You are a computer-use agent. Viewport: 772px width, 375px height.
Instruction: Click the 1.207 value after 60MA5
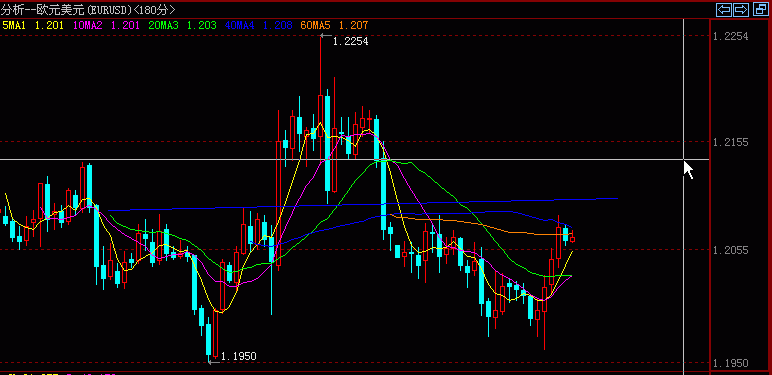click(354, 25)
